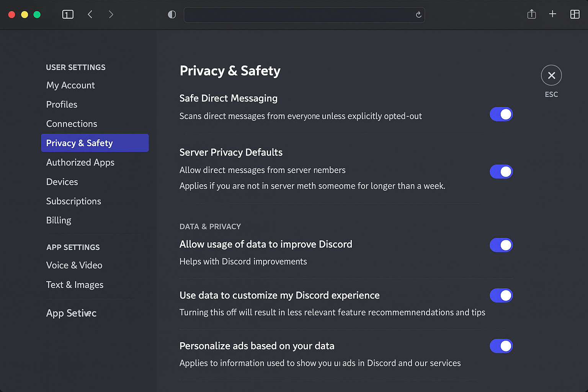Disable Server Privacy Defaults switch

pyautogui.click(x=501, y=171)
